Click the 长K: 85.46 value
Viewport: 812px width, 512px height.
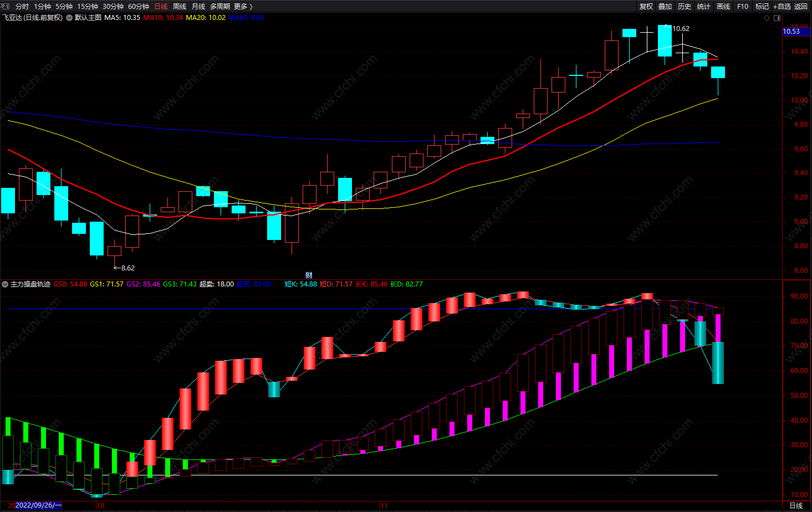(371, 284)
